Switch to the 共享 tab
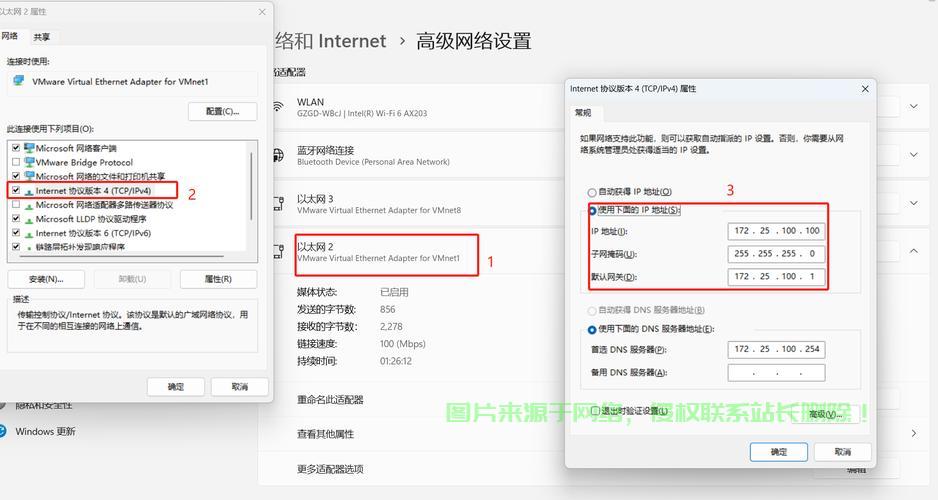This screenshot has width=938, height=500. [x=41, y=37]
